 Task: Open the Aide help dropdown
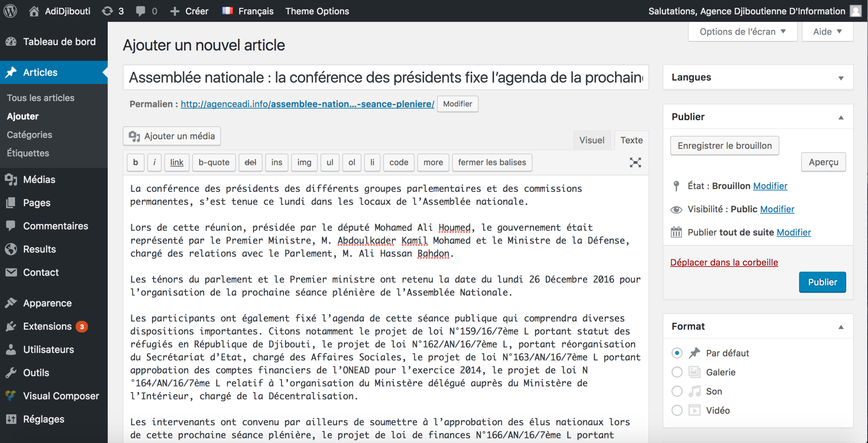pyautogui.click(x=827, y=32)
